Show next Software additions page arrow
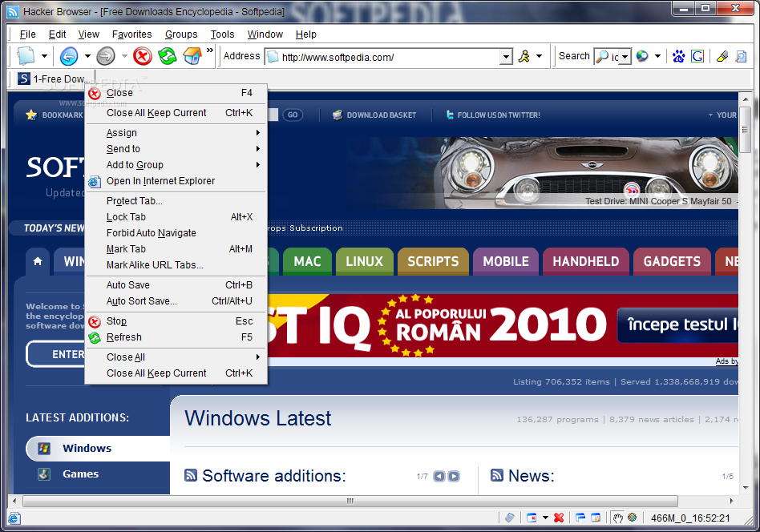This screenshot has width=760, height=532. tap(454, 476)
